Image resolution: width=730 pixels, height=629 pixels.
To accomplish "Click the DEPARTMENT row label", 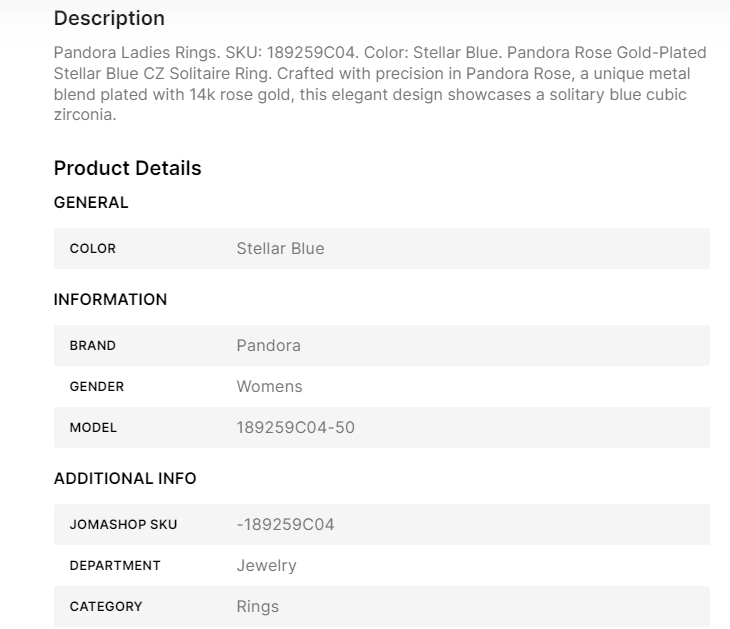I will 115,566.
